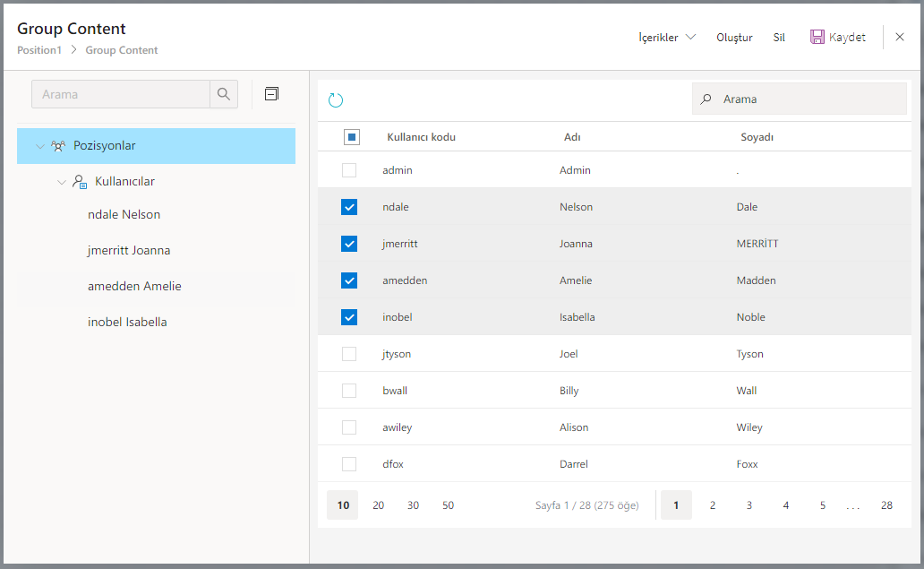Toggle the select-all header checkbox
924x569 pixels.
[352, 137]
